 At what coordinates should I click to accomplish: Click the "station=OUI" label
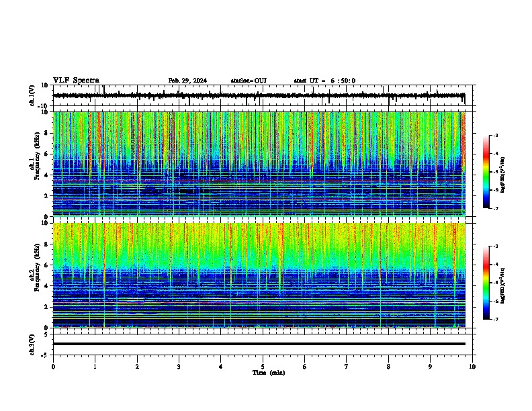tap(249, 81)
